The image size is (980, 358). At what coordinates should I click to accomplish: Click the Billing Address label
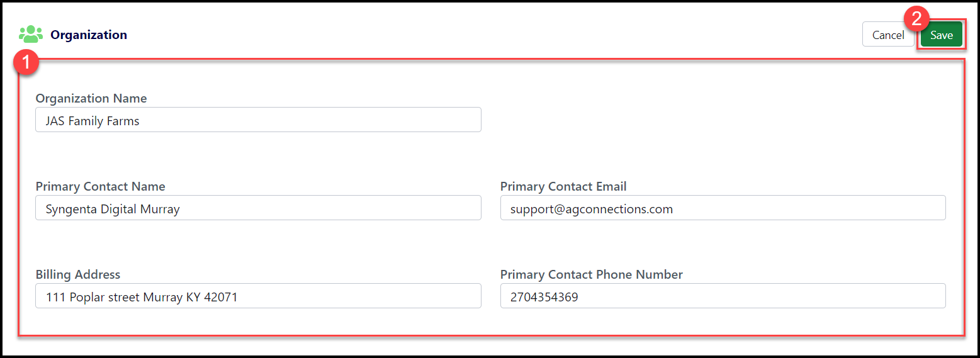[77, 274]
